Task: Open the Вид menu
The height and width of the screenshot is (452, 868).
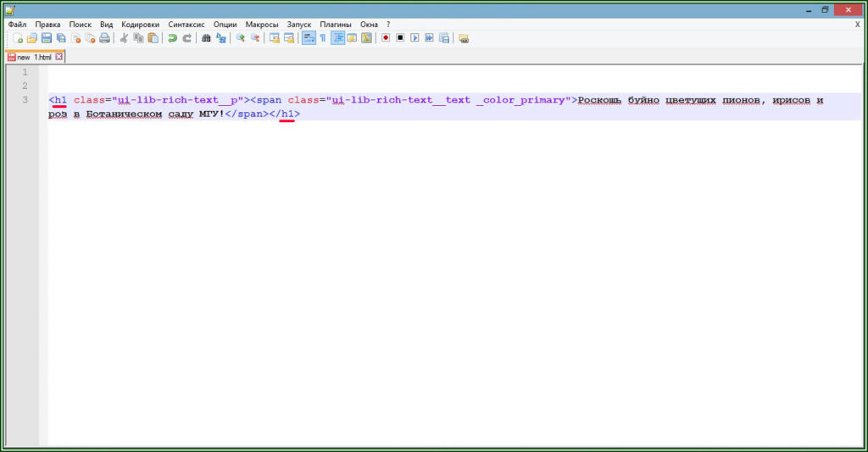Action: tap(106, 25)
